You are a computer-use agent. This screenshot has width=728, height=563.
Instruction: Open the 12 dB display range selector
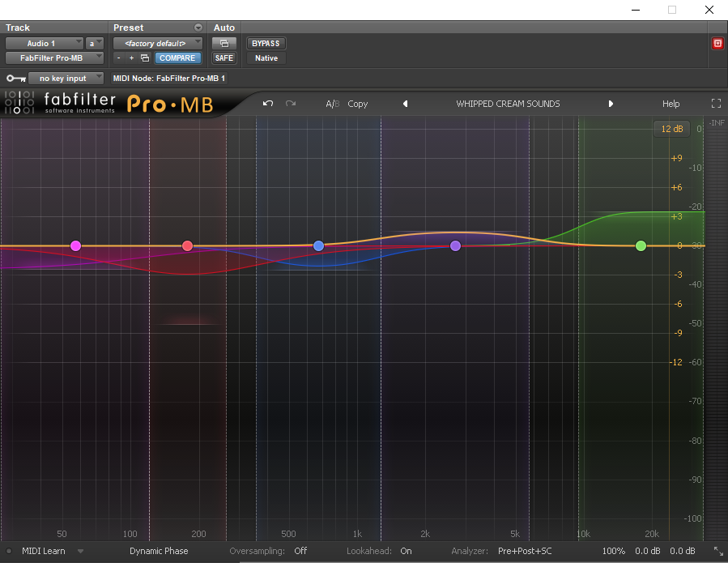coord(672,129)
